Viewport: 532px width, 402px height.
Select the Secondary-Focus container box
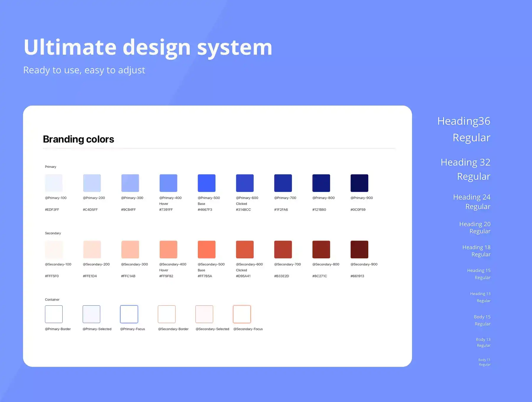point(242,314)
